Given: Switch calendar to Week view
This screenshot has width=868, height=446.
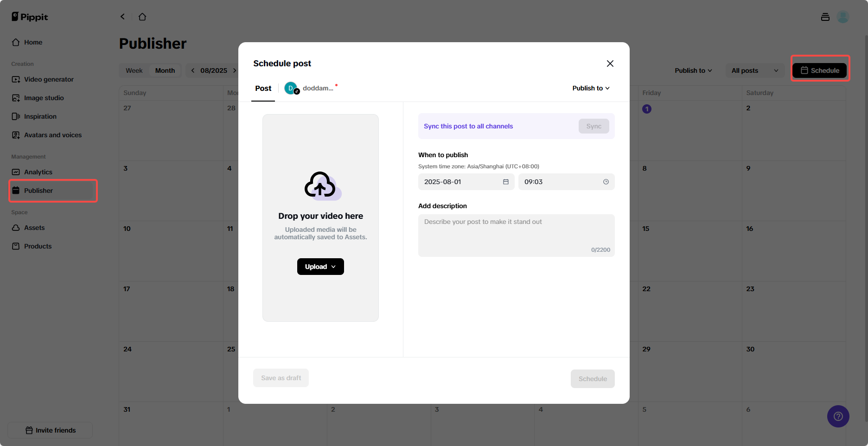Looking at the screenshot, I should (134, 70).
